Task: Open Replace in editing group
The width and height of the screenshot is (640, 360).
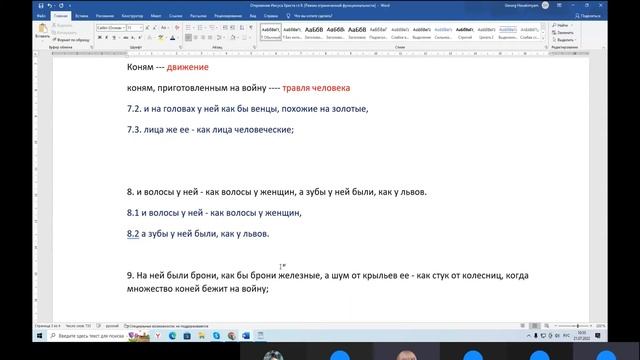Action: [563, 33]
